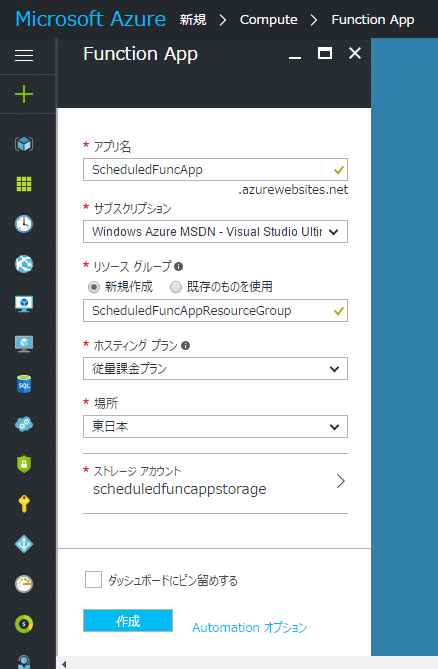Image resolution: width=438 pixels, height=669 pixels.
Task: Select 新規作成 radio button
Action: point(93,287)
